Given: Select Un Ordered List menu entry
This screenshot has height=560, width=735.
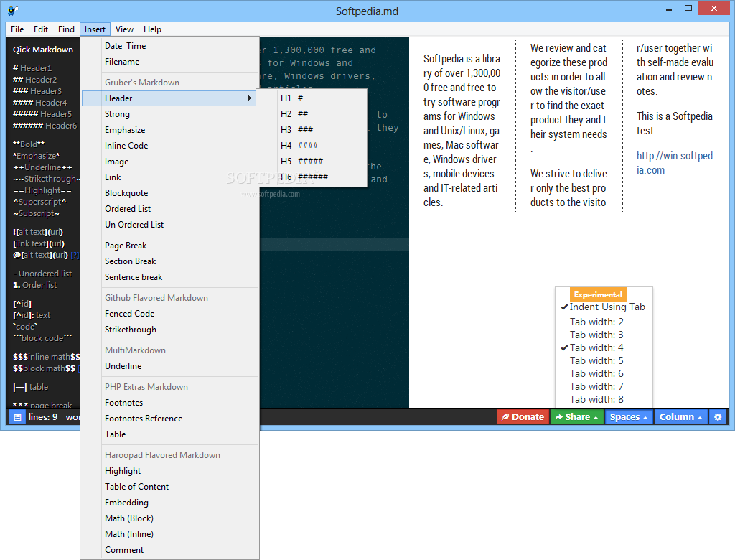Looking at the screenshot, I should pos(169,225).
